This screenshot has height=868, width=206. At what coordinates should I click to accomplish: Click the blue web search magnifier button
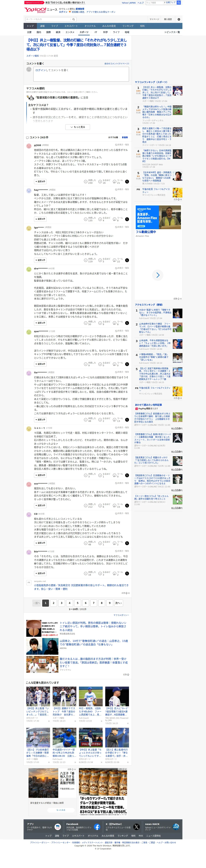[179, 3]
